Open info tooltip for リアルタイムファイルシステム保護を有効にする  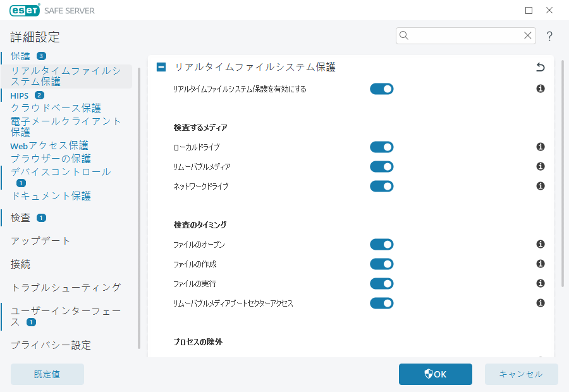tap(541, 89)
